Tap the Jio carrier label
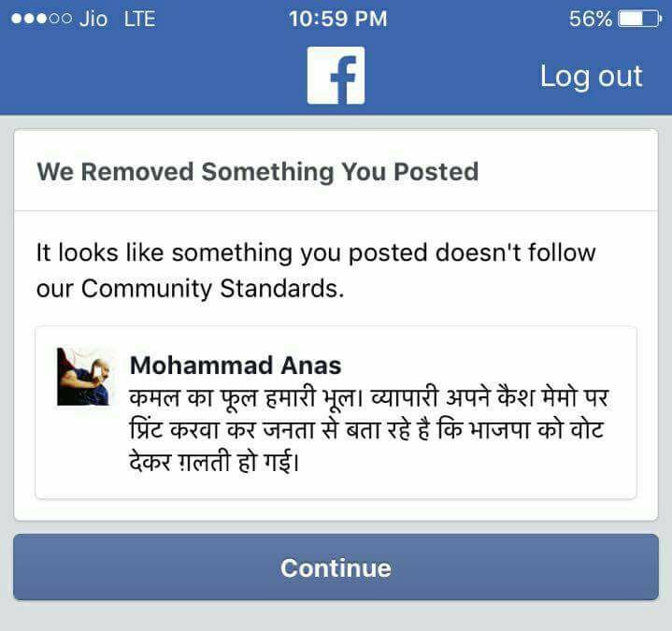 click(x=93, y=20)
